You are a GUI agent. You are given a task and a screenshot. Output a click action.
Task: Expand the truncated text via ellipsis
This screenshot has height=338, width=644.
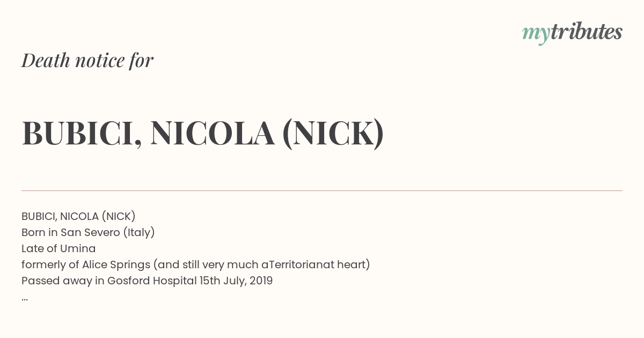25,298
